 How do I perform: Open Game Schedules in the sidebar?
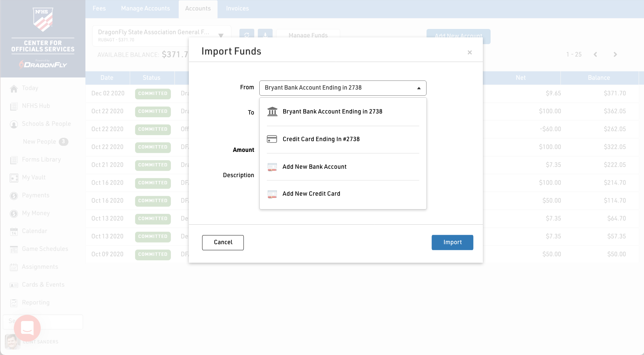[45, 249]
